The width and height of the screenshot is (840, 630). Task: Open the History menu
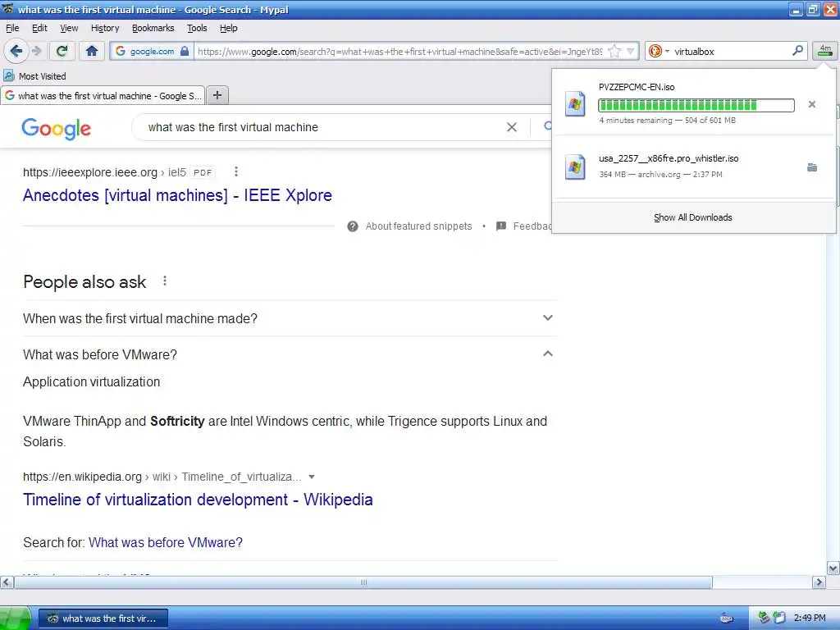(105, 28)
